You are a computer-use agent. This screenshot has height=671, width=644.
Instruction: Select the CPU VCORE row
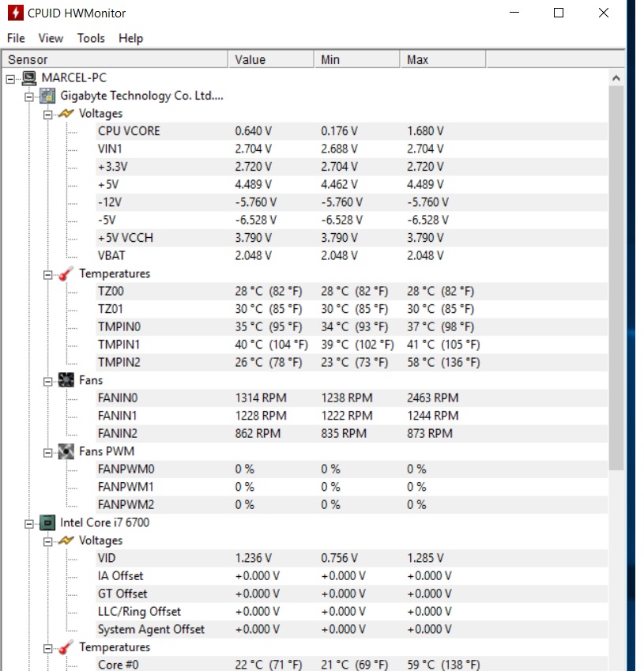(352, 131)
